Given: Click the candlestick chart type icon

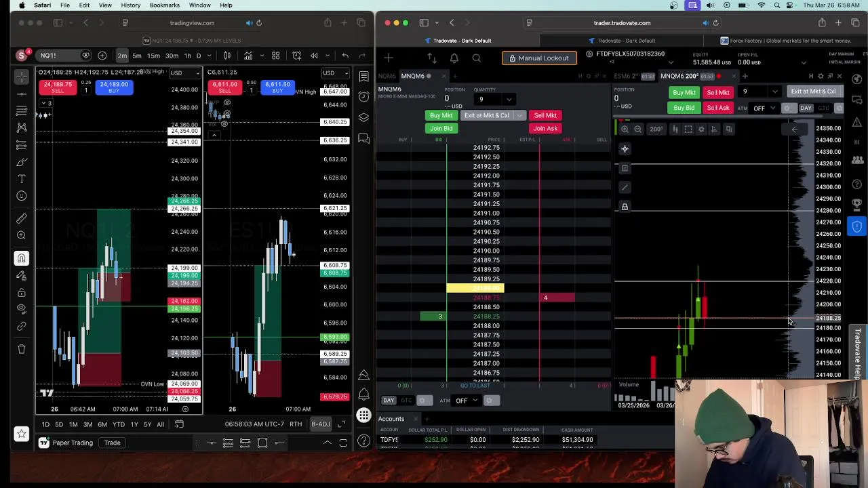Looking at the screenshot, I should [227, 56].
